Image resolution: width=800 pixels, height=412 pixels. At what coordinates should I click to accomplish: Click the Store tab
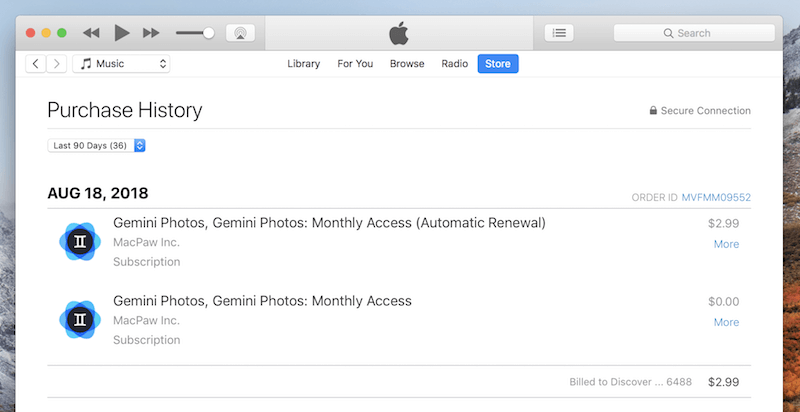[498, 64]
